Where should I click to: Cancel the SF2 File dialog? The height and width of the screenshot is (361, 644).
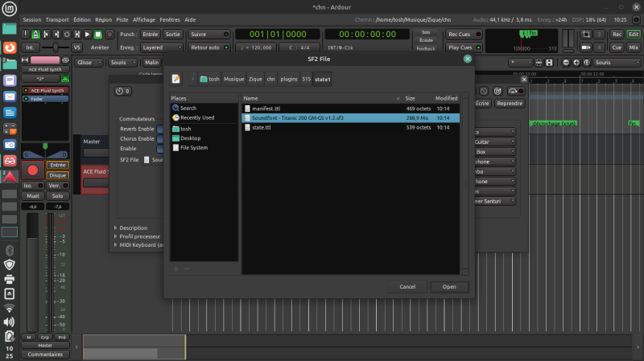tap(407, 286)
